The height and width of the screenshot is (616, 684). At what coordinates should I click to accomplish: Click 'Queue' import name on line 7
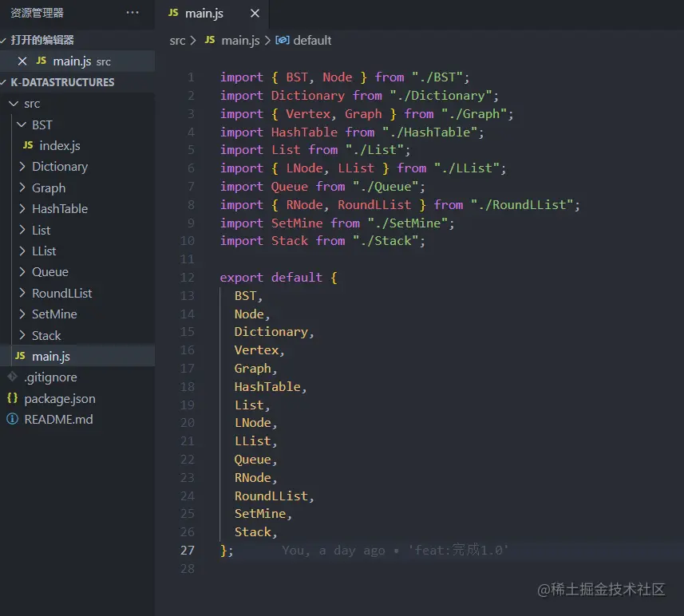click(289, 186)
